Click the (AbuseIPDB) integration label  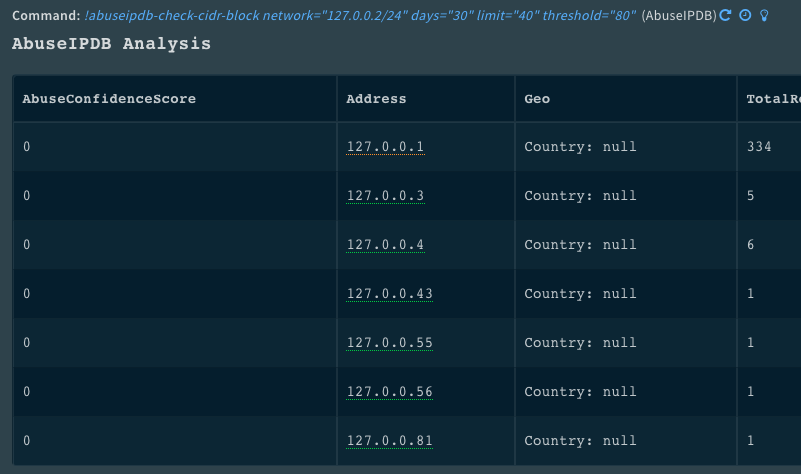coord(679,18)
